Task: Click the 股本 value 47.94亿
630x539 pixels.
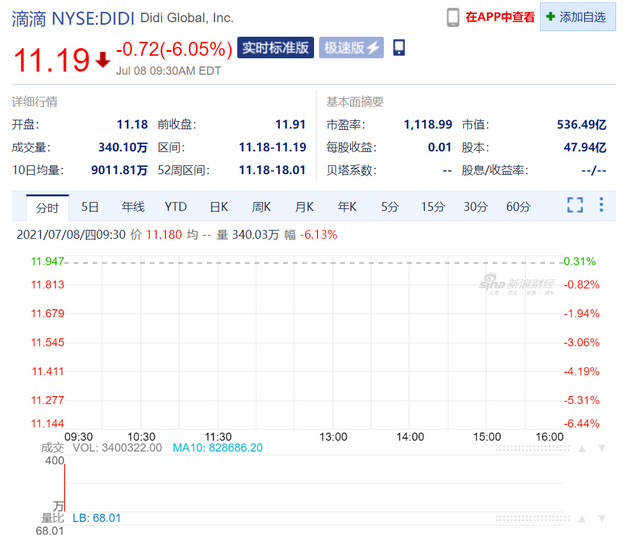Action: coord(585,147)
